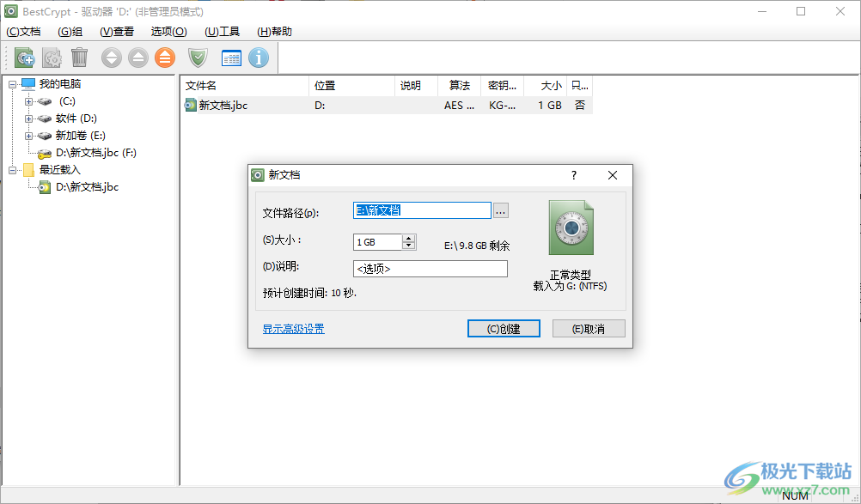Increase size with the spinner up arrow

[408, 239]
